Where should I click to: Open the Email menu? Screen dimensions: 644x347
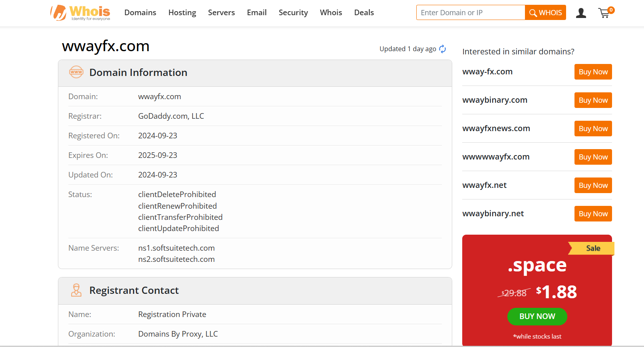(x=257, y=13)
